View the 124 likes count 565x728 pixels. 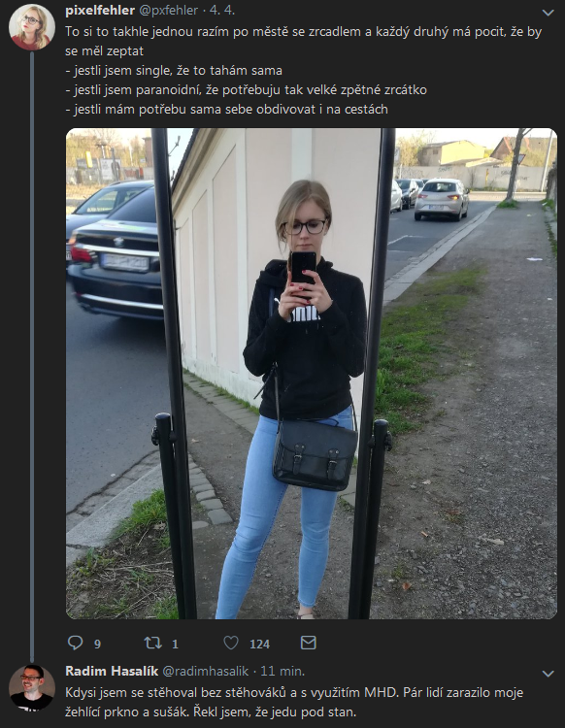tap(259, 644)
